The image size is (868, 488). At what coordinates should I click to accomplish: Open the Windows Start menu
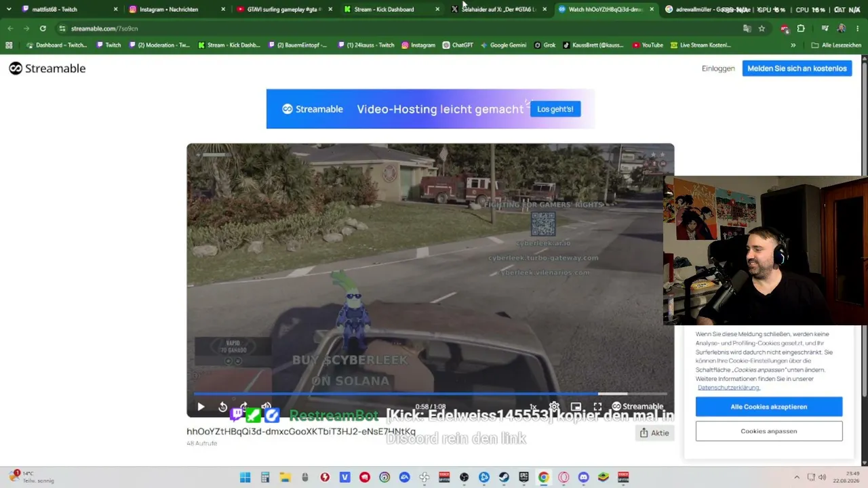pos(245,477)
